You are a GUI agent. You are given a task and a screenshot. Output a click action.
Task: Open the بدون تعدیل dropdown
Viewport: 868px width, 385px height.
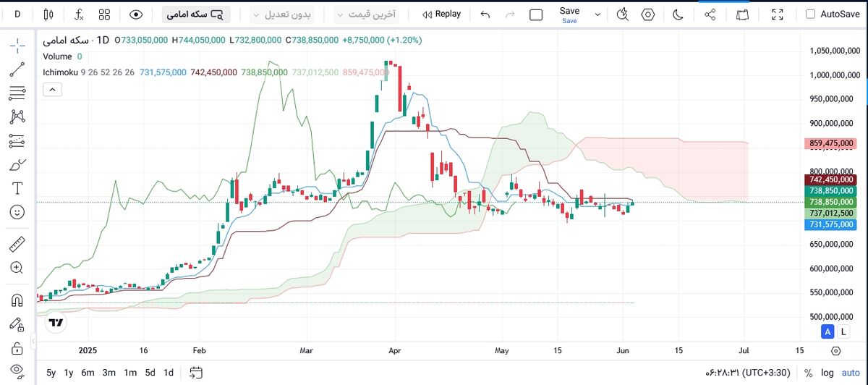point(281,14)
